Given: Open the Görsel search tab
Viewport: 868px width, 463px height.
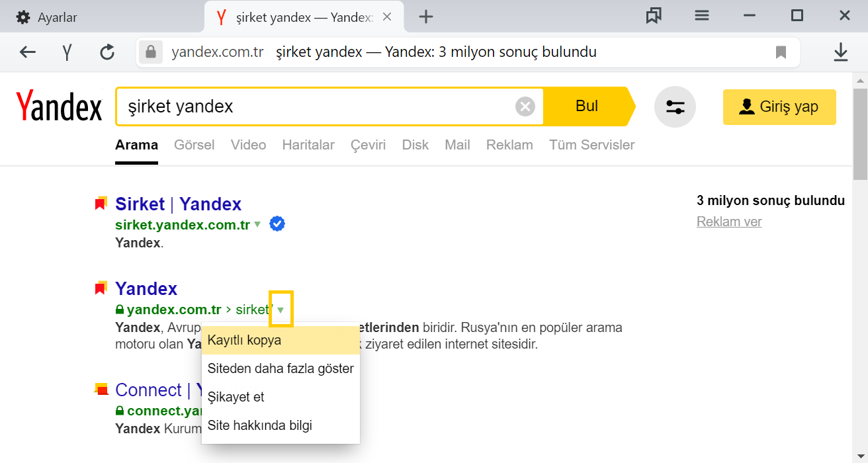Looking at the screenshot, I should (195, 145).
